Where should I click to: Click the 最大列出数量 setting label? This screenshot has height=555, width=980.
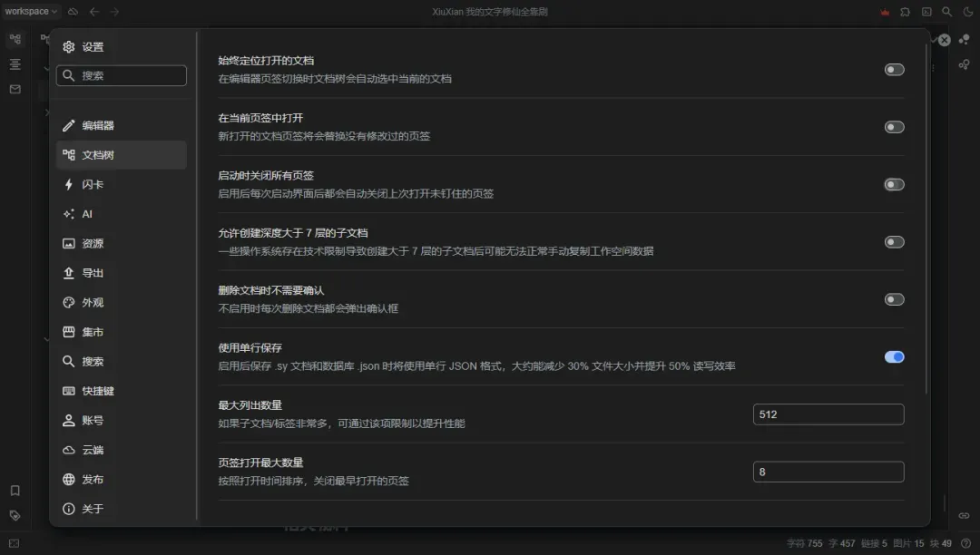(x=250, y=405)
